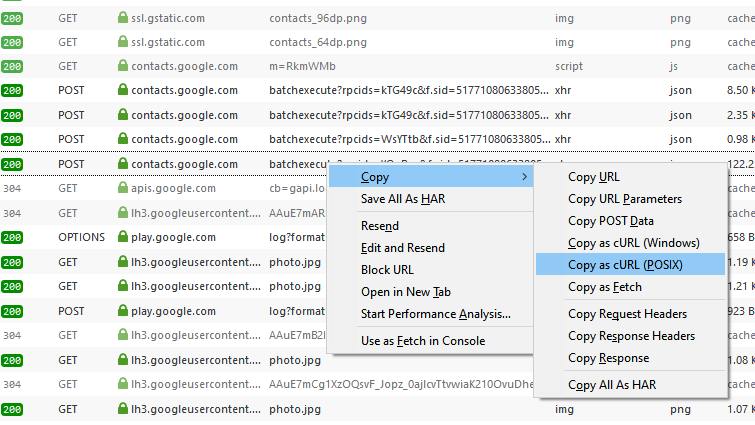755x425 pixels.
Task: Click the lock icon beside apis.google.com
Action: click(x=124, y=188)
